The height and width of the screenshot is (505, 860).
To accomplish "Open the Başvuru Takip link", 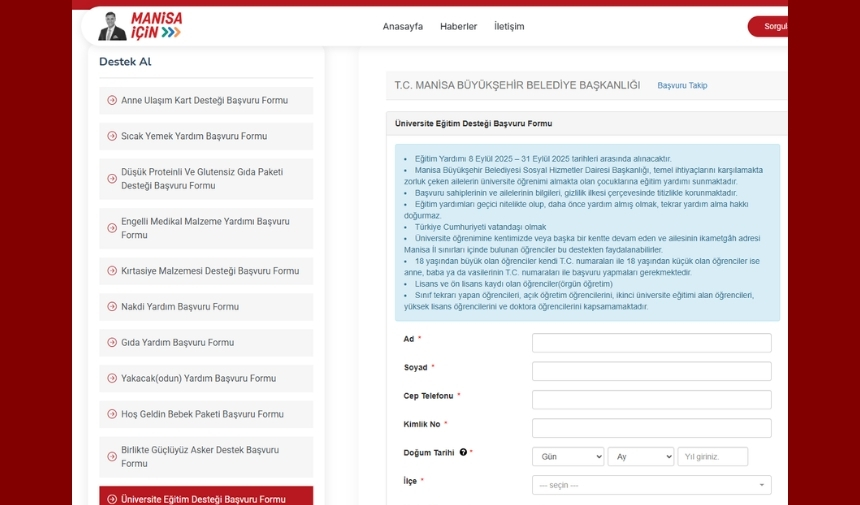I will [x=682, y=86].
